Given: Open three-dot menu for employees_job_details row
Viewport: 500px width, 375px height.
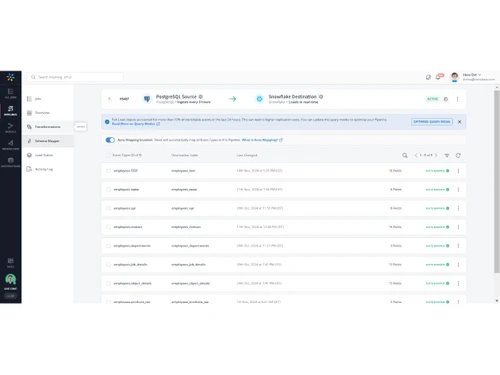Looking at the screenshot, I should (458, 264).
